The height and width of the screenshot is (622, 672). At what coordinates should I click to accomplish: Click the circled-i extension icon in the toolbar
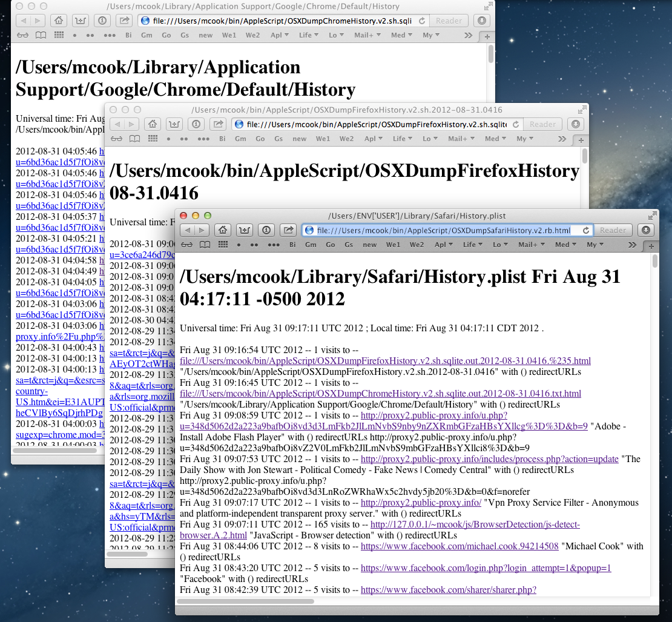pyautogui.click(x=266, y=230)
